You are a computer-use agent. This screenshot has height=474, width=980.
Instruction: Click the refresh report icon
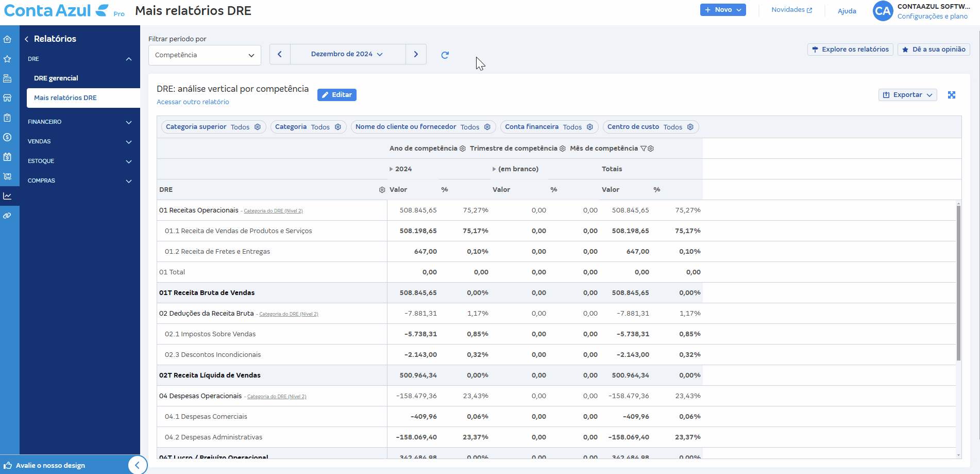[x=445, y=55]
